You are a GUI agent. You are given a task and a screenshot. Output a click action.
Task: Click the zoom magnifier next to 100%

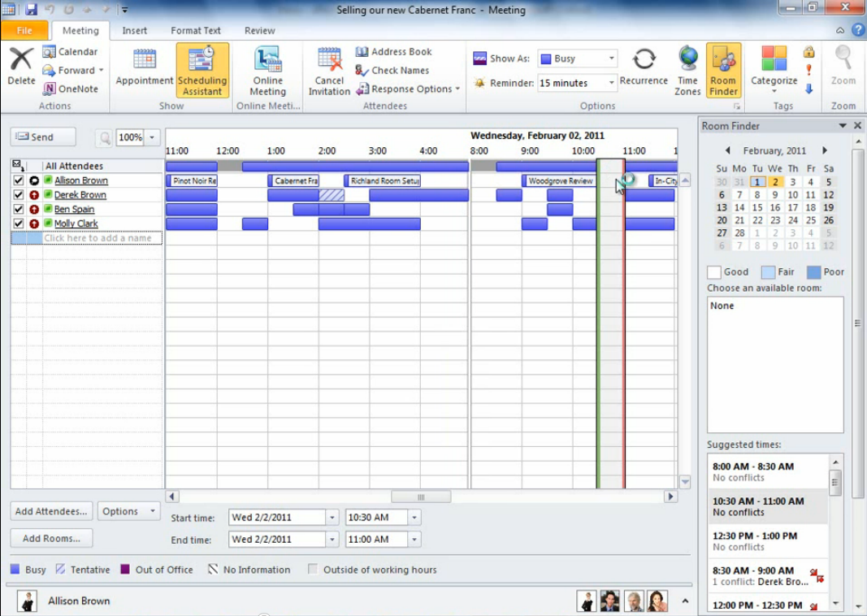point(105,137)
